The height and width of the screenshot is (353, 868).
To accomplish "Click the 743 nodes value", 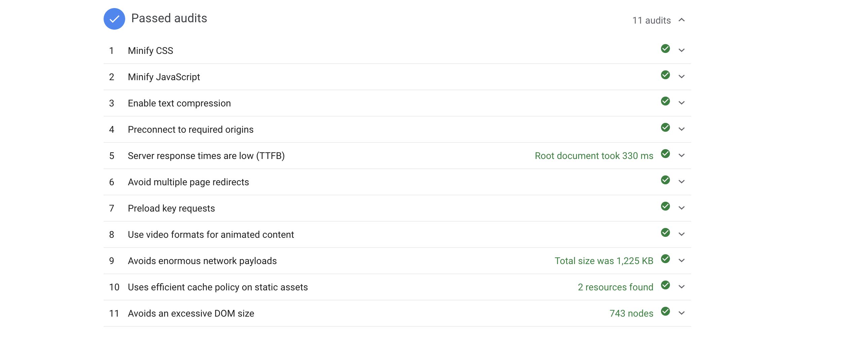I will click(x=631, y=314).
